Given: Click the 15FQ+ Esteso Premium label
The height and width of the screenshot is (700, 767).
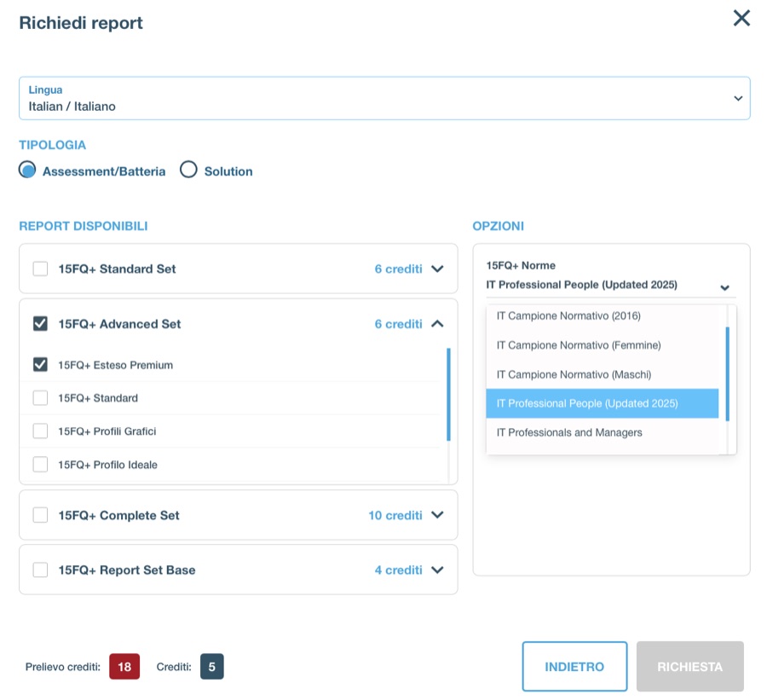Looking at the screenshot, I should (115, 365).
